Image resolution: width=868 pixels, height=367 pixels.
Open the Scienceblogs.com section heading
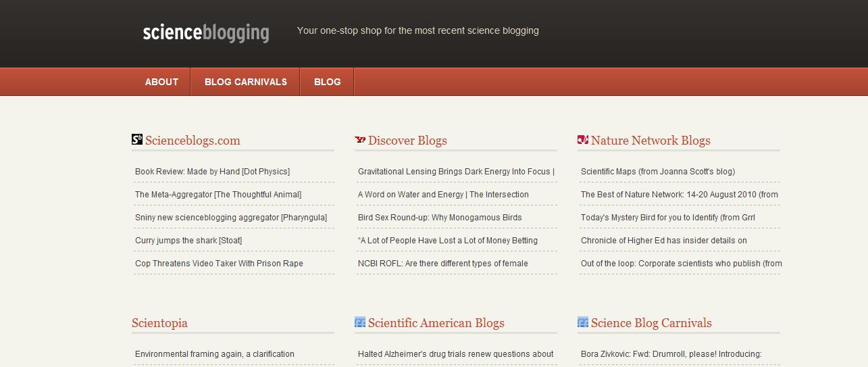193,141
